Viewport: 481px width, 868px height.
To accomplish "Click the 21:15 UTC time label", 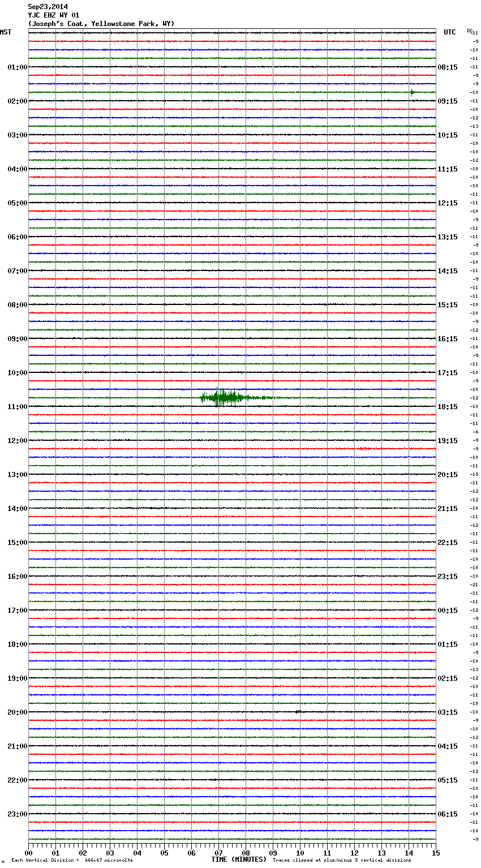I will click(x=448, y=509).
